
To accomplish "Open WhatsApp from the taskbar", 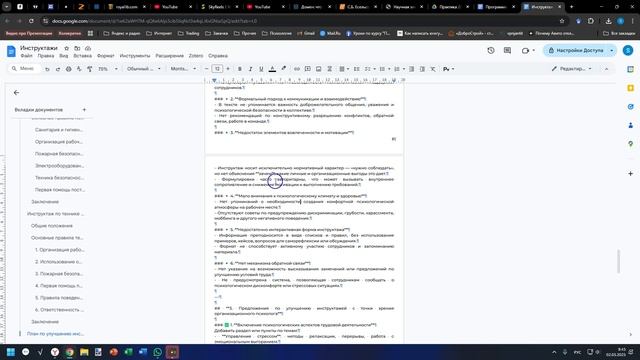I will (x=158, y=352).
